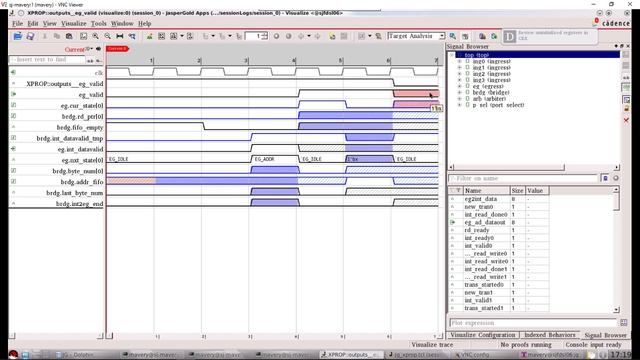Open the Edit menu

tap(33, 24)
